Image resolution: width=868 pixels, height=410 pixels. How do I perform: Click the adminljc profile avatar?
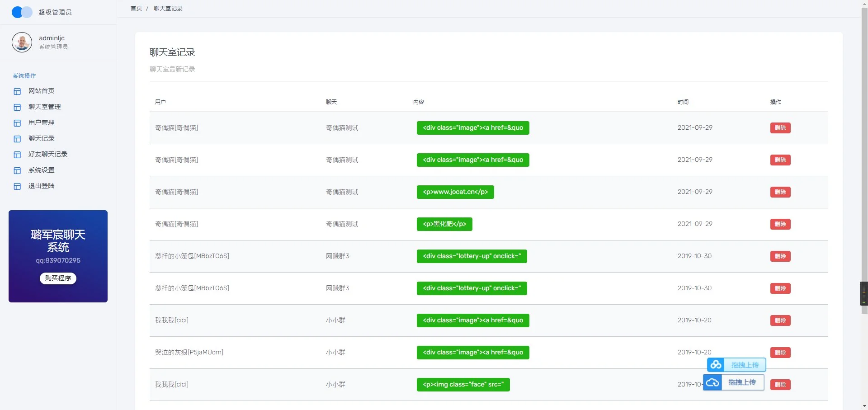22,42
